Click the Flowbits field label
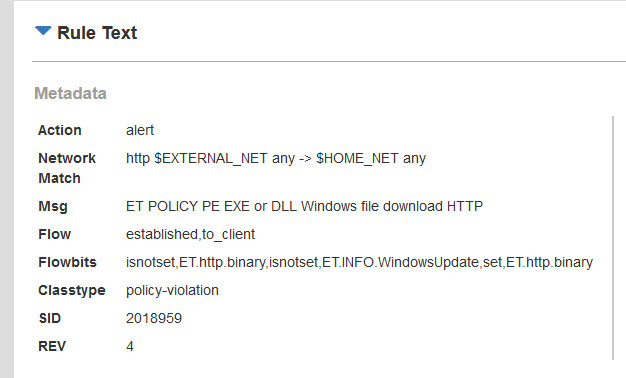Image resolution: width=626 pixels, height=378 pixels. (67, 262)
